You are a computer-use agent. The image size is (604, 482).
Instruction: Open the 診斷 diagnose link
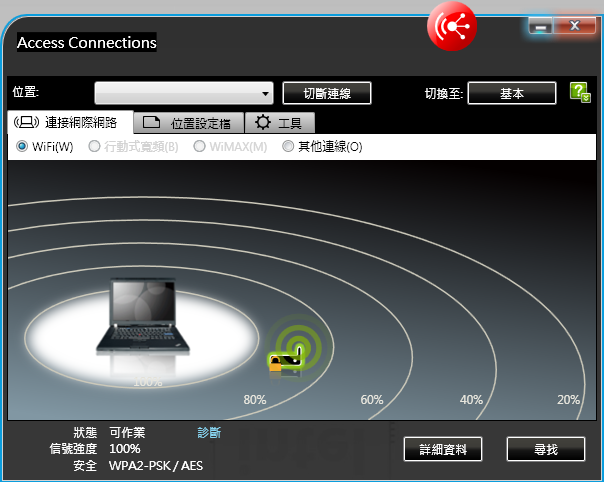(x=209, y=432)
